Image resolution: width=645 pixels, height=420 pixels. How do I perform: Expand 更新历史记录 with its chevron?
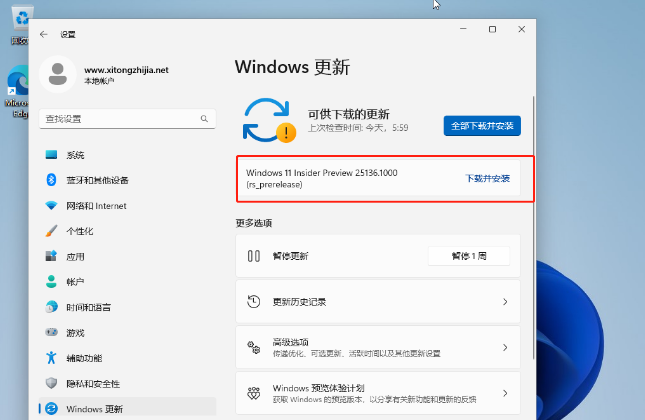[504, 302]
